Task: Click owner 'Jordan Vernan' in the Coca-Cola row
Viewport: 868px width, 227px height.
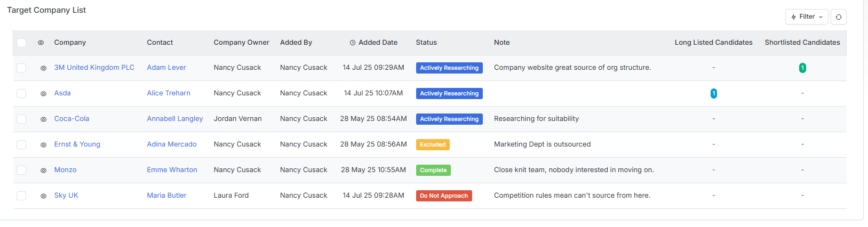Action: pyautogui.click(x=237, y=119)
